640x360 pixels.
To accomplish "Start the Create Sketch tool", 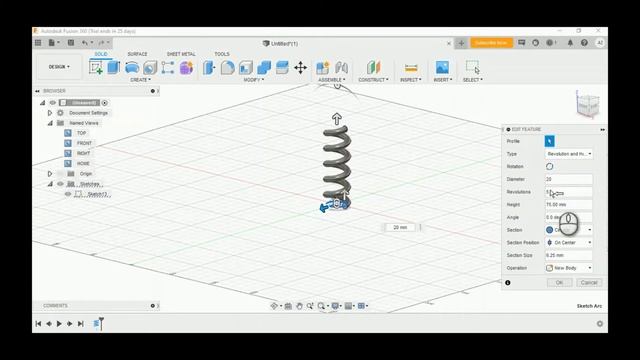I will [96, 67].
